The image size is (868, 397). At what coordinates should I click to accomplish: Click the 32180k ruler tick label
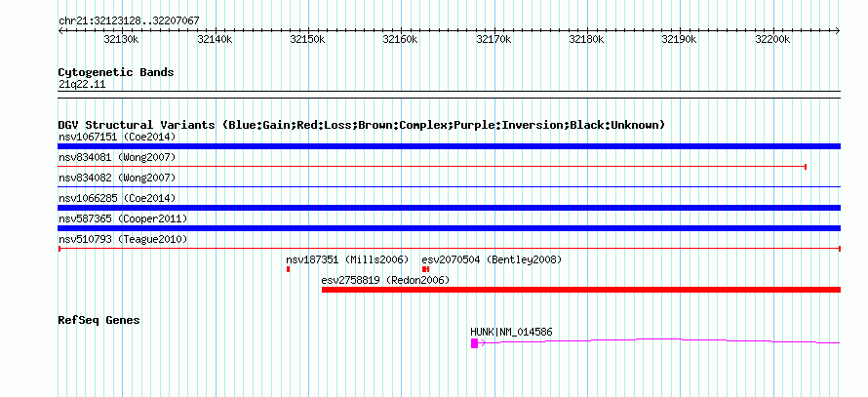pyautogui.click(x=587, y=40)
